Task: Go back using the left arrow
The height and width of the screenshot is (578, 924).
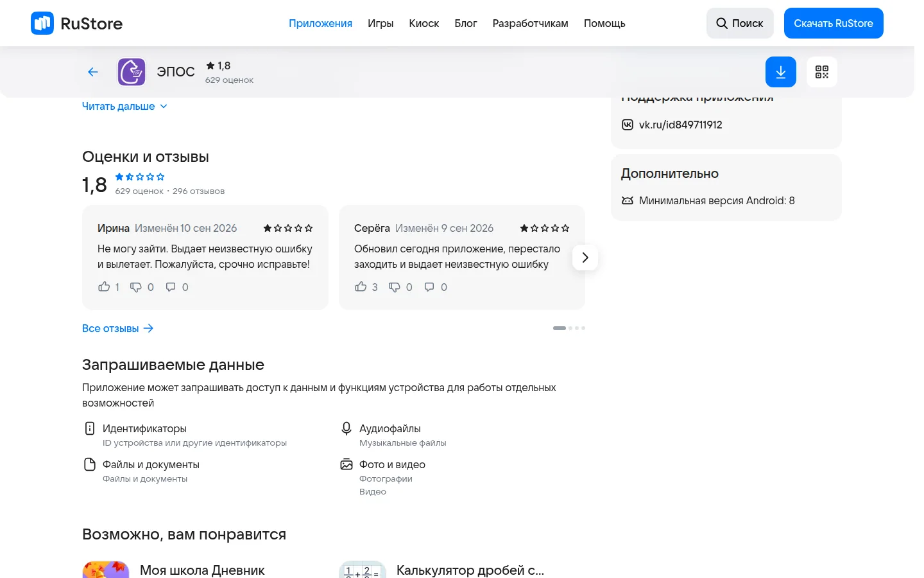Action: pyautogui.click(x=93, y=72)
